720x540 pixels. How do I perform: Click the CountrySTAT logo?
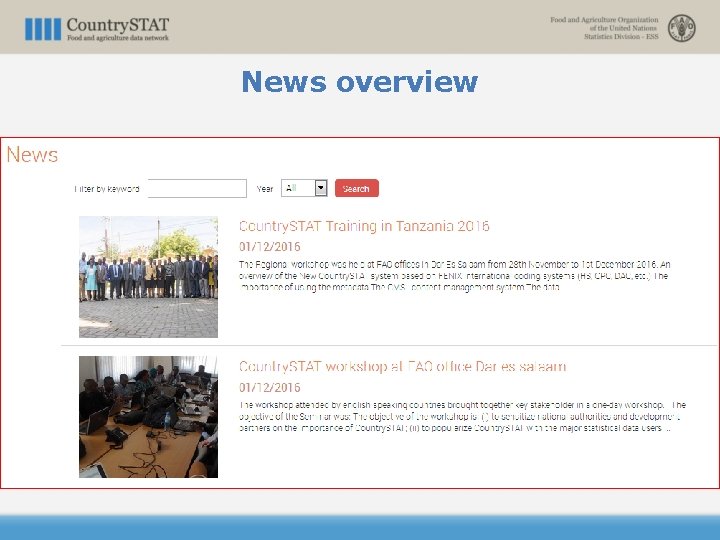pyautogui.click(x=97, y=29)
